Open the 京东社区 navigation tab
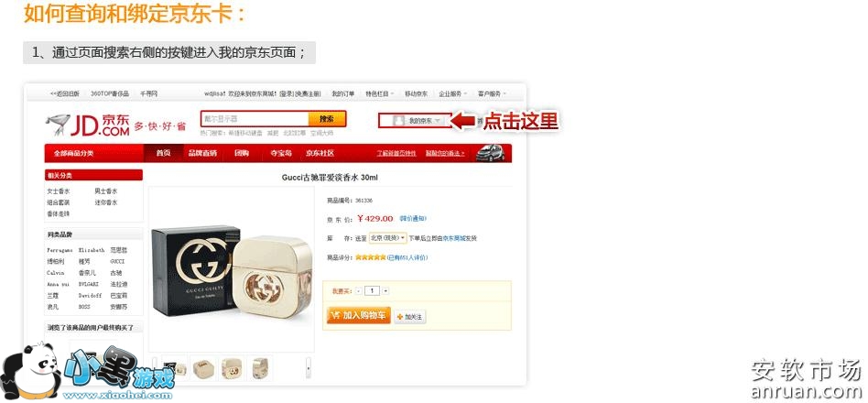Screen dimensions: 868x403 coord(320,153)
